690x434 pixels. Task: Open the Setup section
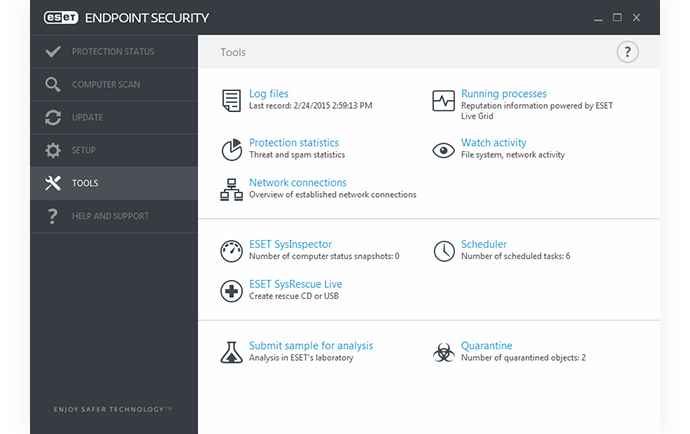point(114,151)
